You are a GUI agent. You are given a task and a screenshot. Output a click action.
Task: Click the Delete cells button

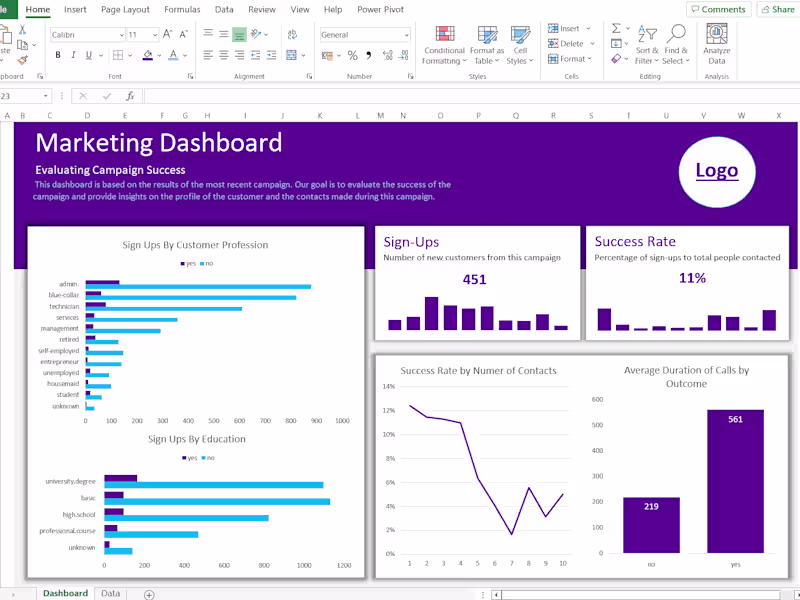(x=566, y=44)
